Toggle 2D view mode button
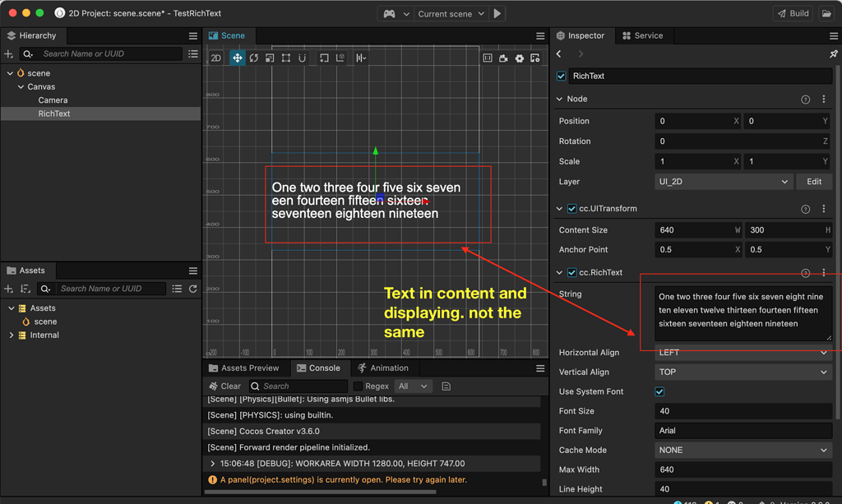This screenshot has width=842, height=504. (x=216, y=58)
